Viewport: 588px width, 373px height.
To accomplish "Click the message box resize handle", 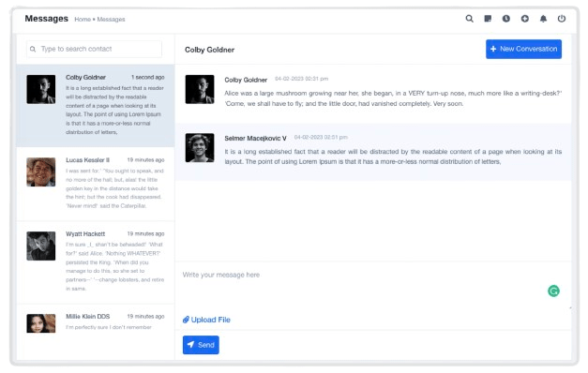I will [x=570, y=307].
